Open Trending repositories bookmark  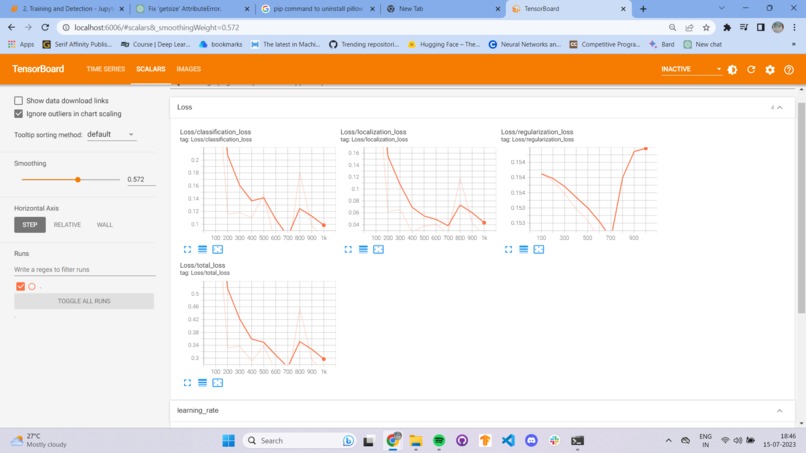[364, 44]
